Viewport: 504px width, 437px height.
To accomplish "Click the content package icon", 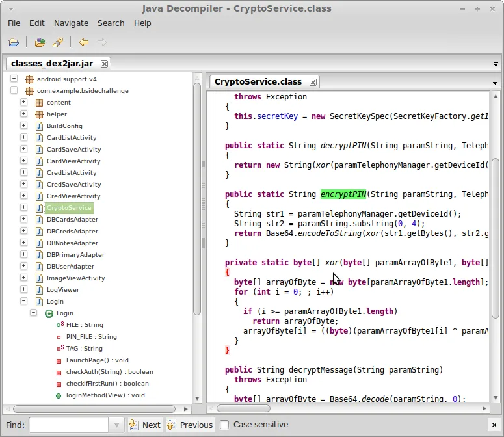I will [x=39, y=103].
